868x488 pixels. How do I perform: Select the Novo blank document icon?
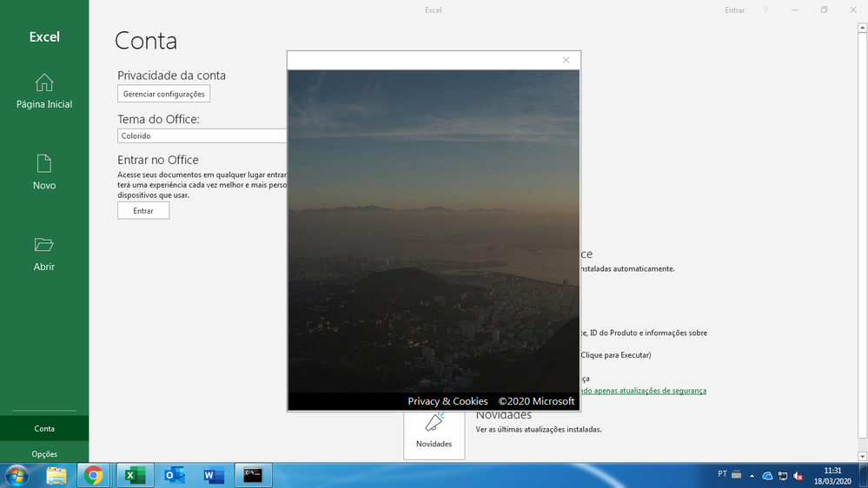point(44,164)
